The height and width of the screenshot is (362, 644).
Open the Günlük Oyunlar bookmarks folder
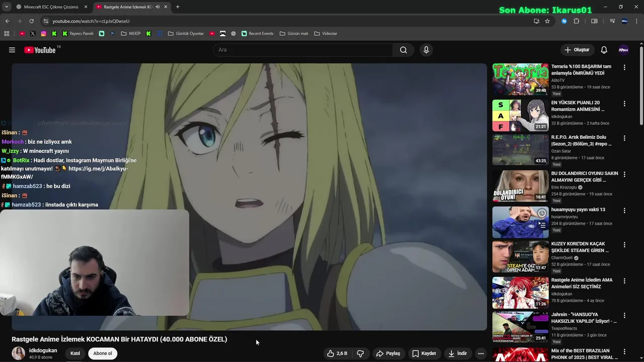(x=186, y=34)
